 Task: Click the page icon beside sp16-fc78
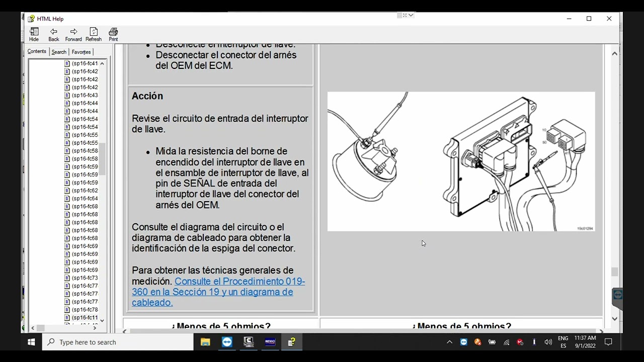point(67,310)
